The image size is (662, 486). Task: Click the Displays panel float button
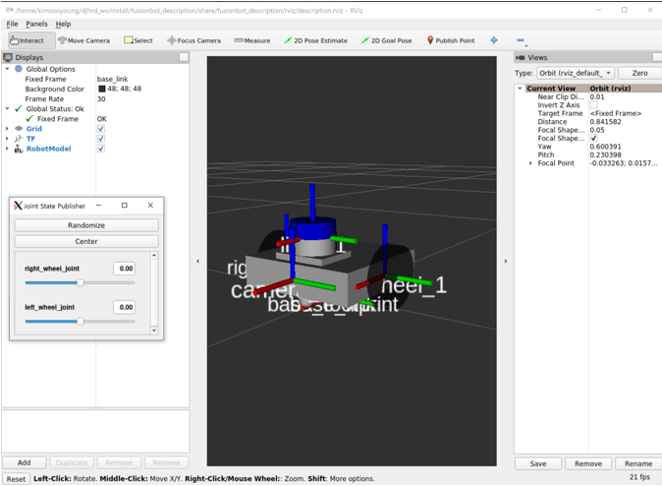(184, 57)
